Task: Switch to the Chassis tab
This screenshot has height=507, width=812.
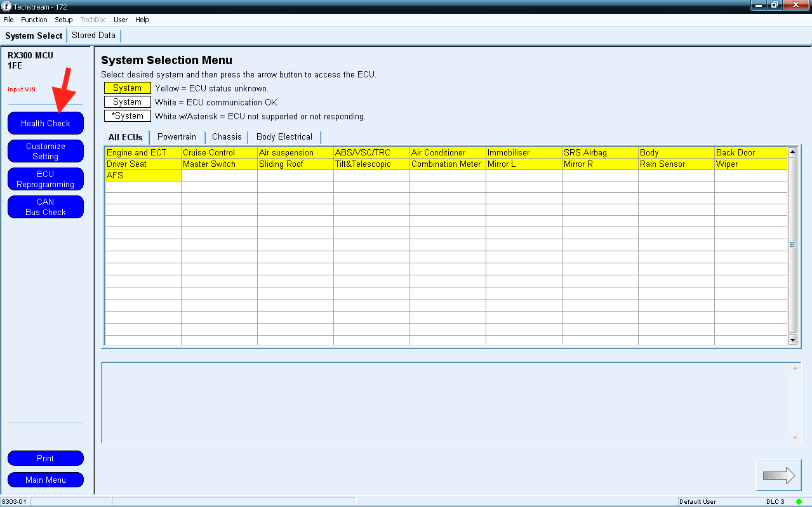Action: click(227, 137)
